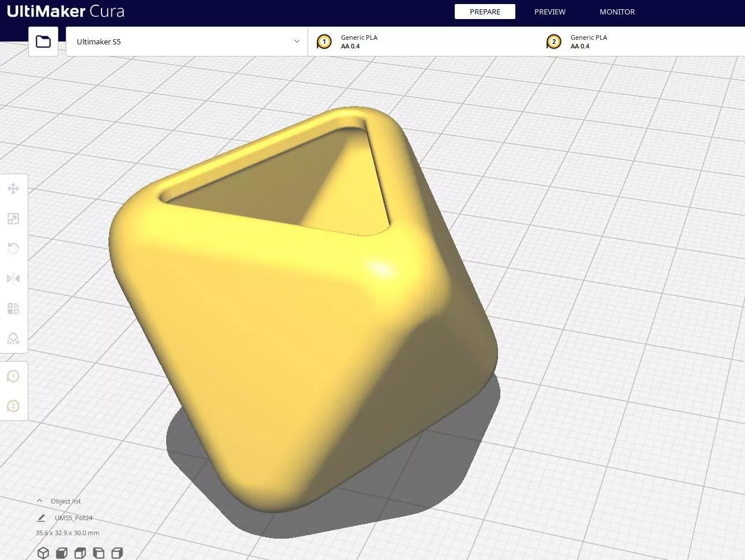This screenshot has height=560, width=745.
Task: Select the Move tool
Action: pyautogui.click(x=13, y=189)
